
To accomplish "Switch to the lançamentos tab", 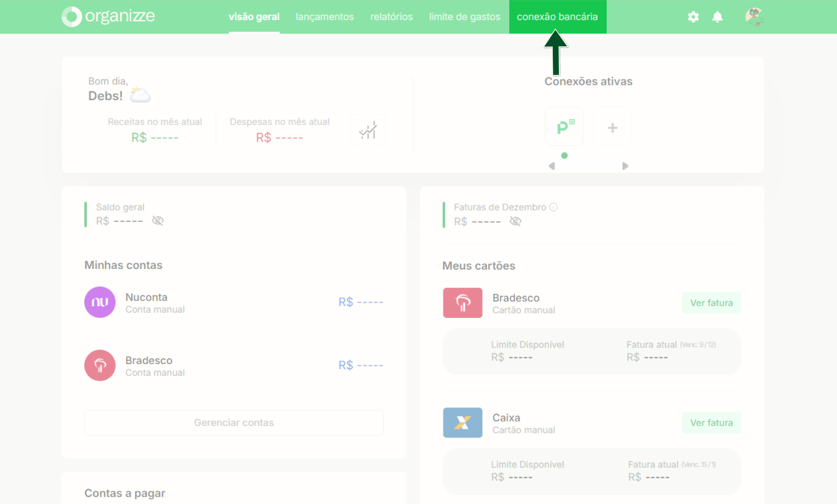I will (325, 17).
